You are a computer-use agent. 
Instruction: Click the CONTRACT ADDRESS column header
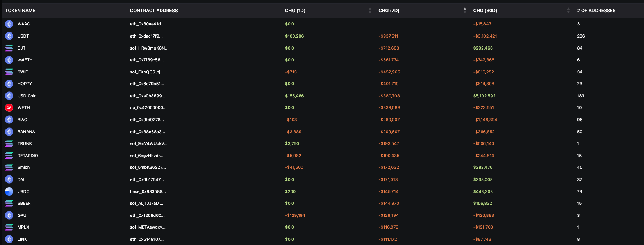pyautogui.click(x=154, y=11)
